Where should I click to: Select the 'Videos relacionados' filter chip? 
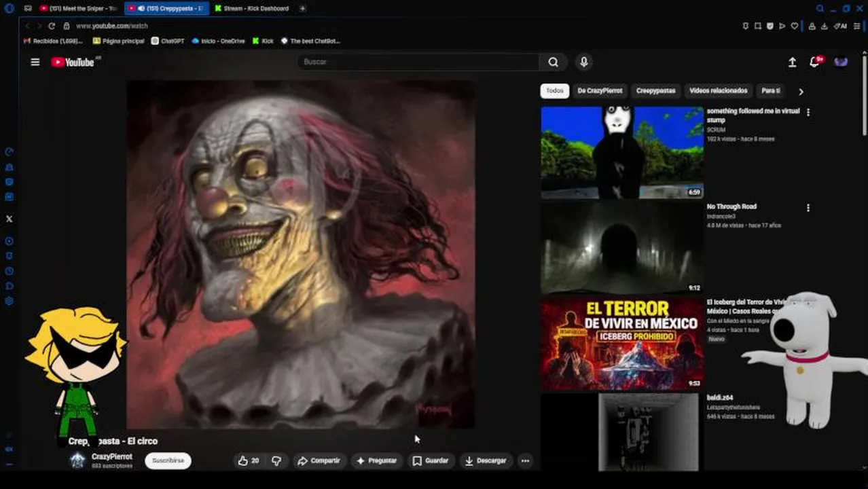pyautogui.click(x=719, y=91)
